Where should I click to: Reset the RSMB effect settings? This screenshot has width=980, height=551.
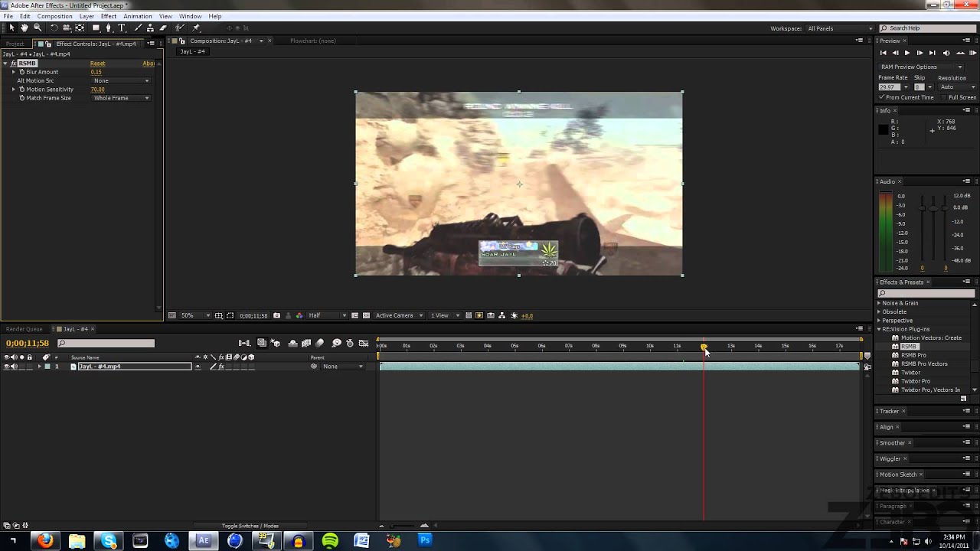[x=97, y=64]
